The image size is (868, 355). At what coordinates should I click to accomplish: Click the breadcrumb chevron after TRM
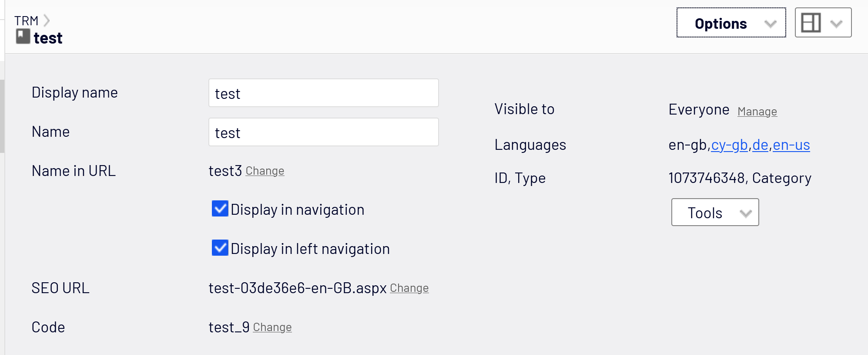[47, 20]
